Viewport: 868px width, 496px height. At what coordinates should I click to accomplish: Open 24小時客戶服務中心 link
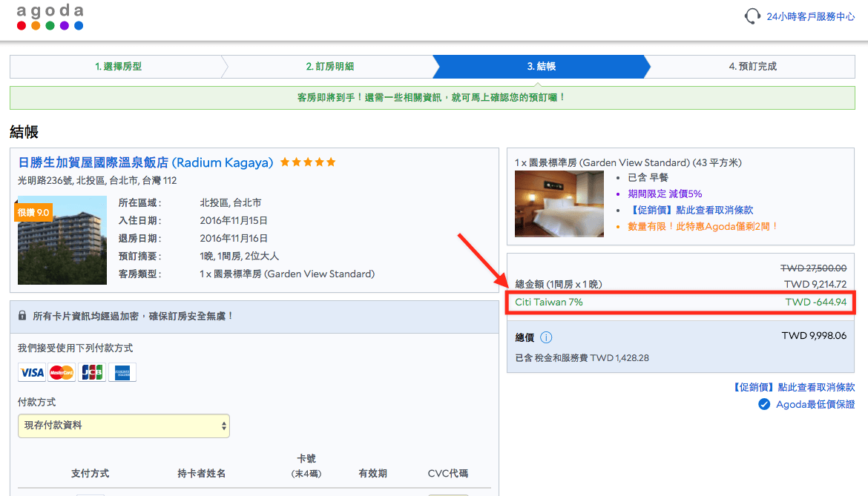pos(810,16)
